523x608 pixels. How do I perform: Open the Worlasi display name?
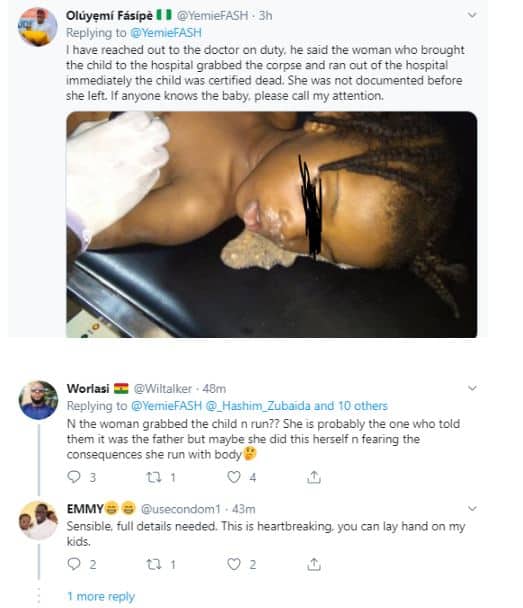click(x=88, y=389)
